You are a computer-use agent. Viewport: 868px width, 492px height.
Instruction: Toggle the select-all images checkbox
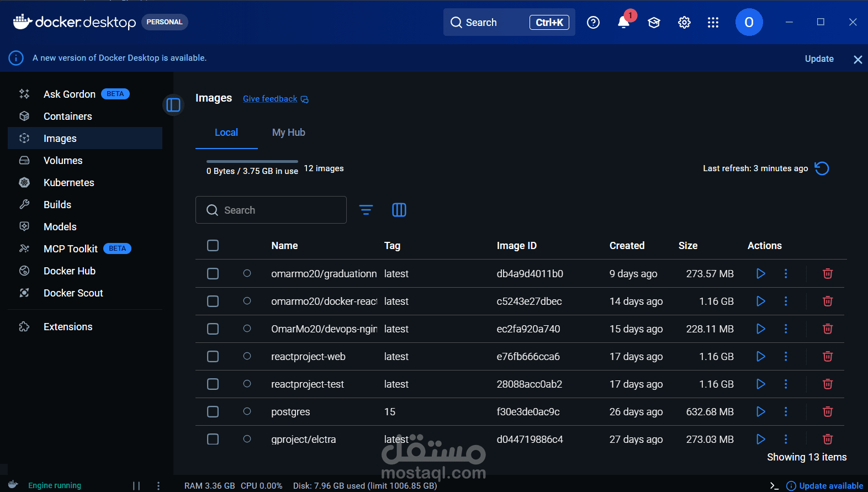(213, 246)
